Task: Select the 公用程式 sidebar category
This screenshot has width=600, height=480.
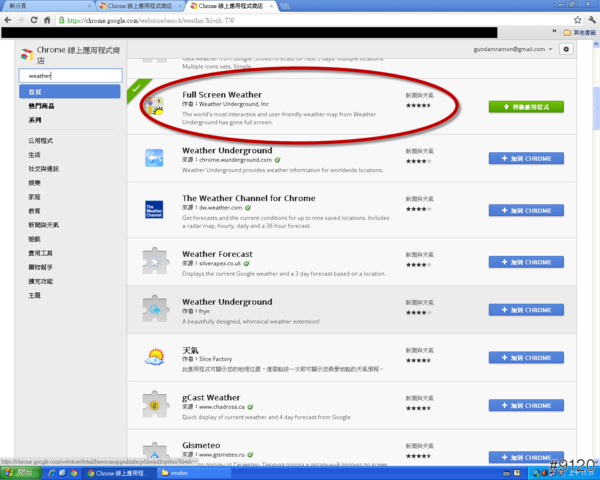Action: [x=40, y=141]
